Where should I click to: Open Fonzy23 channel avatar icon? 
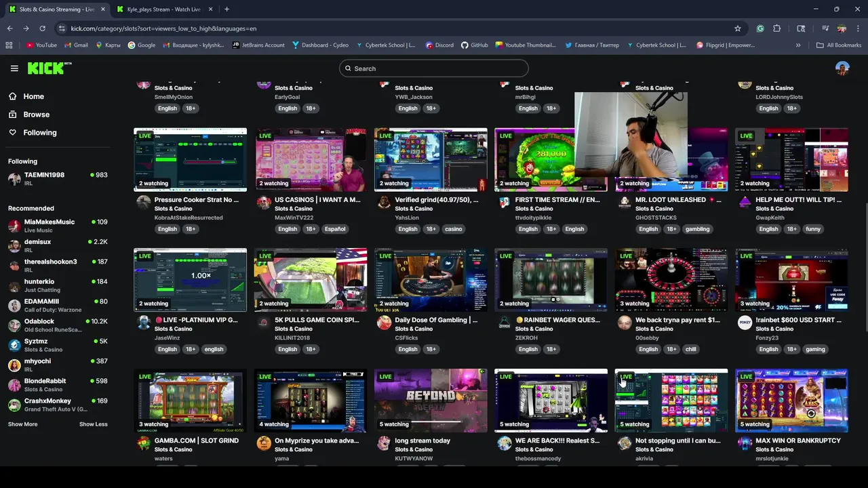tap(745, 323)
